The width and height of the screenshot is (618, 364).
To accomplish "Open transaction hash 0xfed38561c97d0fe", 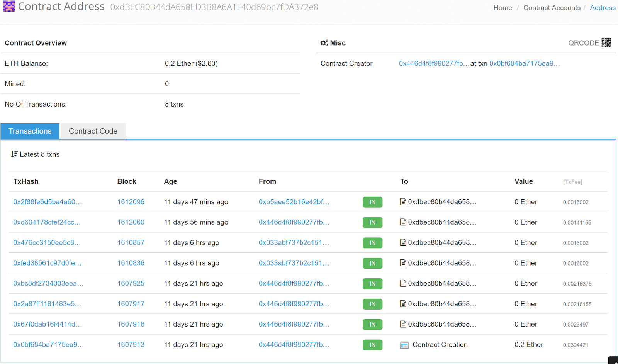I will (x=48, y=263).
